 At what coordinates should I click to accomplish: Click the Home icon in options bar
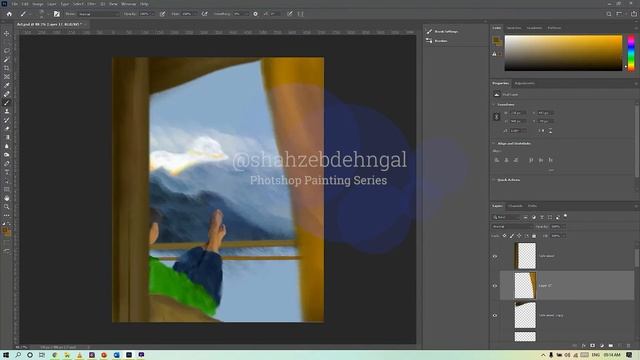[x=9, y=14]
